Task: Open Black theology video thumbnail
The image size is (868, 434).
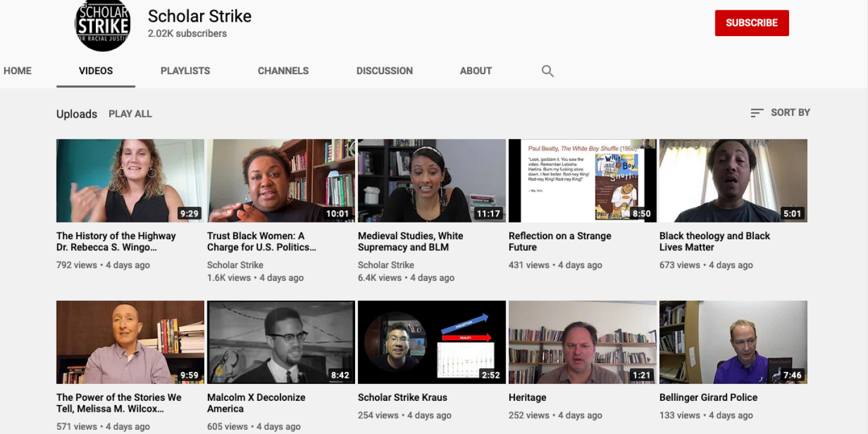Action: [x=733, y=181]
